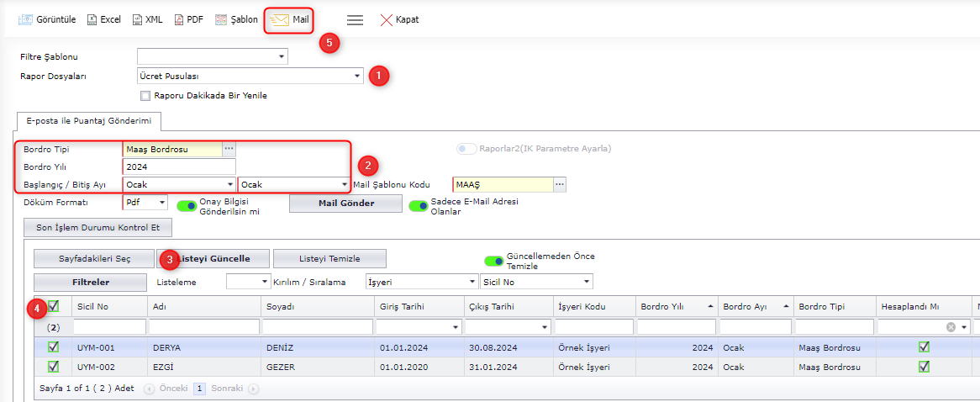The image size is (980, 402).
Task: Click the Sicil No column header
Action: (109, 307)
